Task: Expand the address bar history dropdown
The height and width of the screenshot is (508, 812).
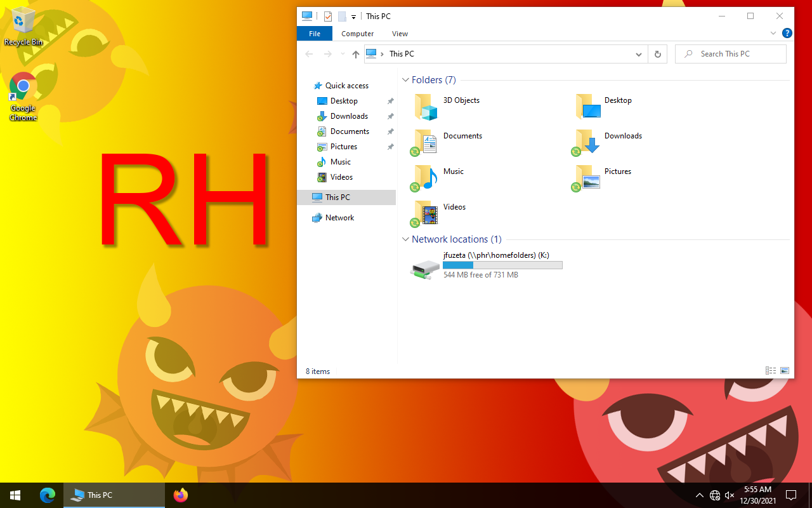Action: pyautogui.click(x=639, y=55)
